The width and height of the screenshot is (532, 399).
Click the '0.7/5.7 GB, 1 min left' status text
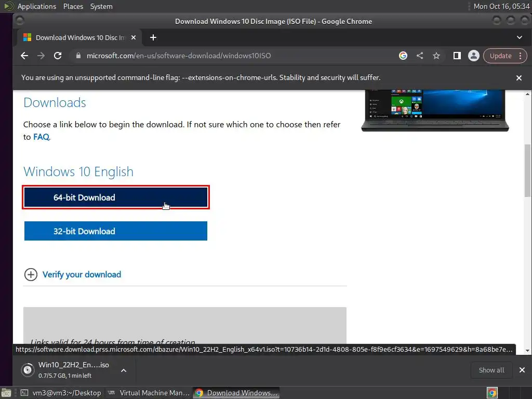65,376
